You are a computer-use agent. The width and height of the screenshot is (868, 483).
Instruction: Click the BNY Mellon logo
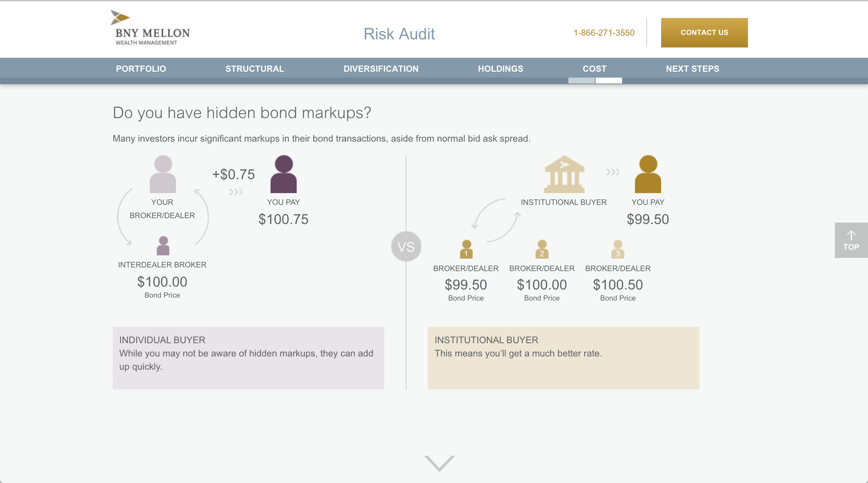click(x=150, y=28)
